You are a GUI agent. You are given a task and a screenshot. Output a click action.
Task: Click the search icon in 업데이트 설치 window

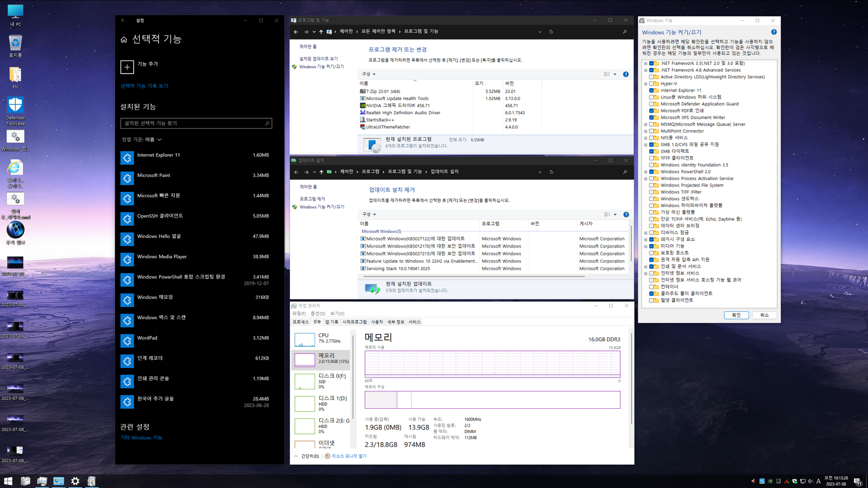(625, 172)
